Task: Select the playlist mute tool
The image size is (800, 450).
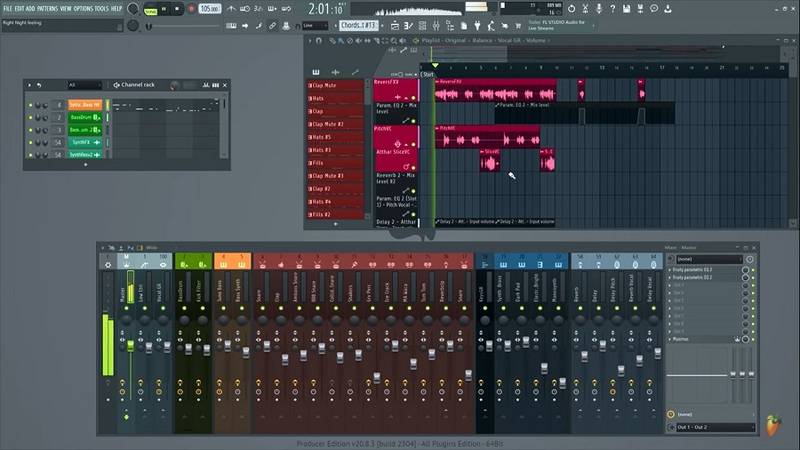Action: (359, 40)
